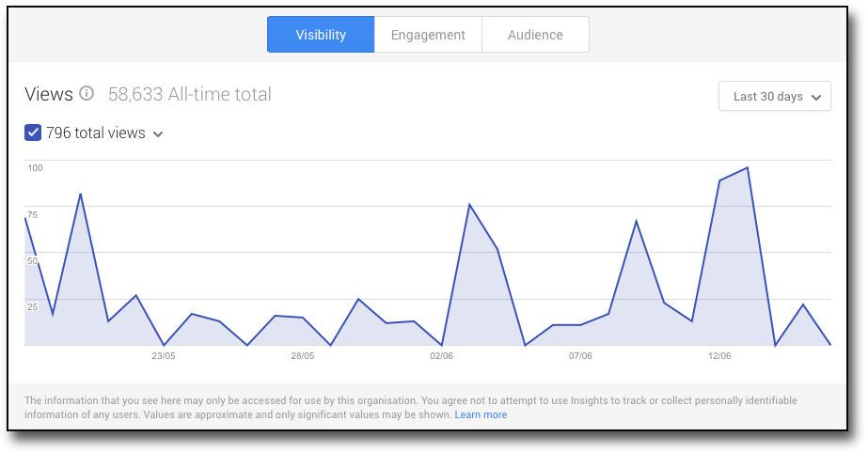868x452 pixels.
Task: Click the 12/06 date label on axis
Action: pyautogui.click(x=719, y=356)
